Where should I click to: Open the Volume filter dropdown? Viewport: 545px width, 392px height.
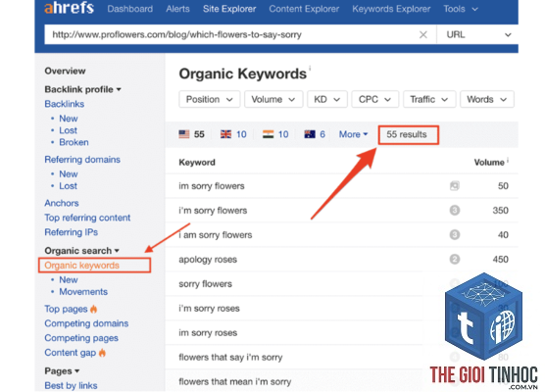pos(273,99)
